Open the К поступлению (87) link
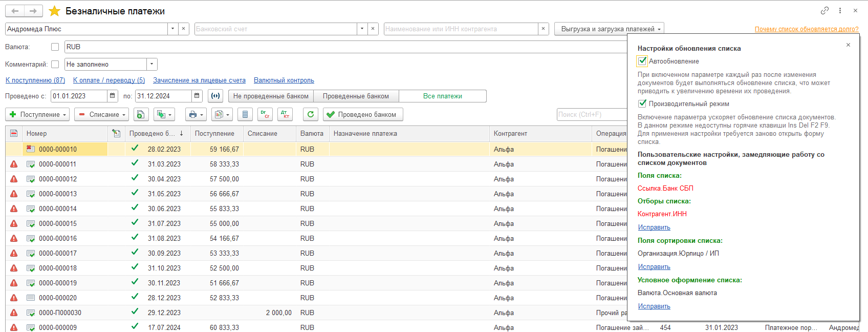 [x=35, y=80]
